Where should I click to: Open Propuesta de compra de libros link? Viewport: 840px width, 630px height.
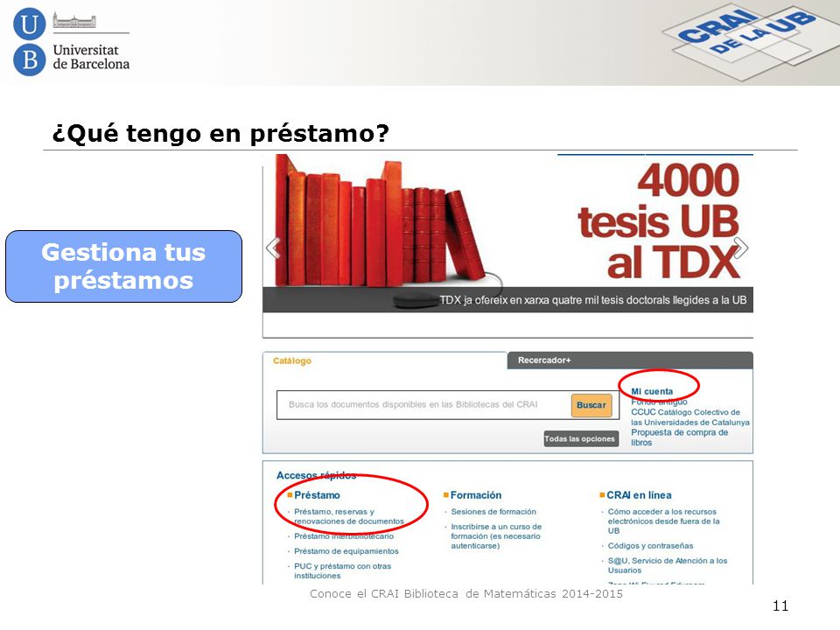coord(679,437)
